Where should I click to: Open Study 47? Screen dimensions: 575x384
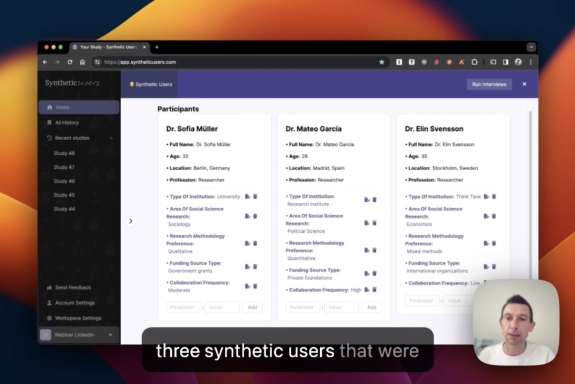(x=64, y=167)
